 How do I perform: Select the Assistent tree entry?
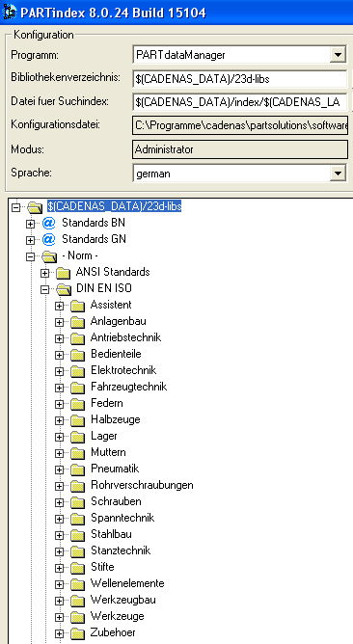coord(111,305)
